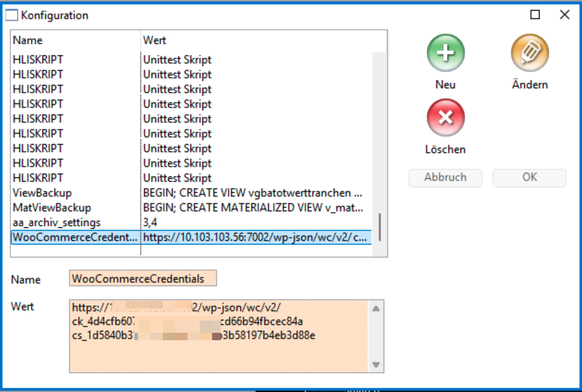Image resolution: width=582 pixels, height=392 pixels.
Task: Click the Konfiguration window title icon
Action: pos(12,15)
